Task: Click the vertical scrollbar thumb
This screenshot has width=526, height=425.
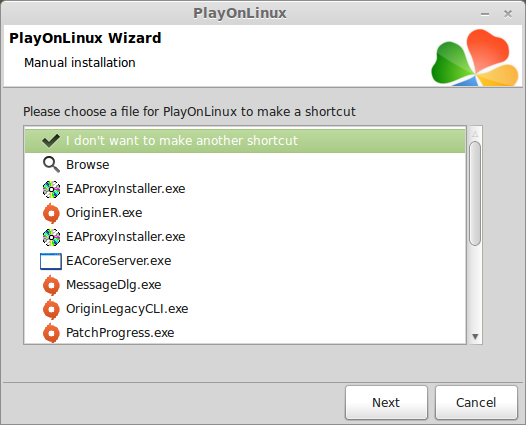Action: pos(475,194)
